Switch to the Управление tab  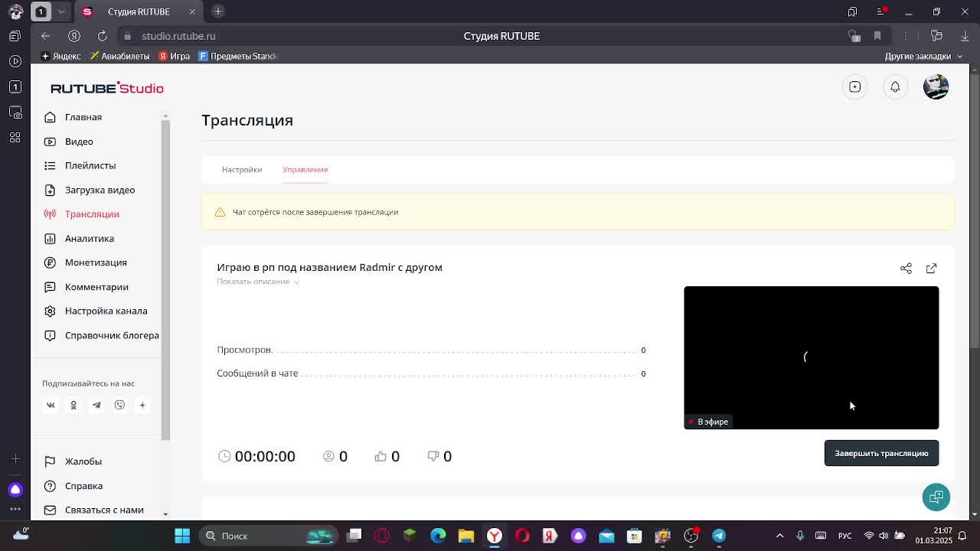(305, 170)
